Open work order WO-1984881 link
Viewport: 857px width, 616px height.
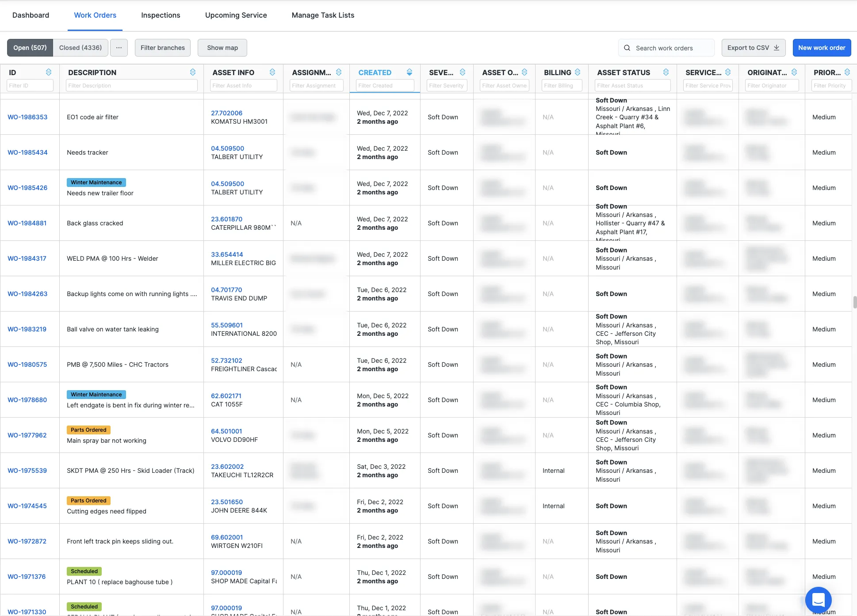click(x=27, y=223)
